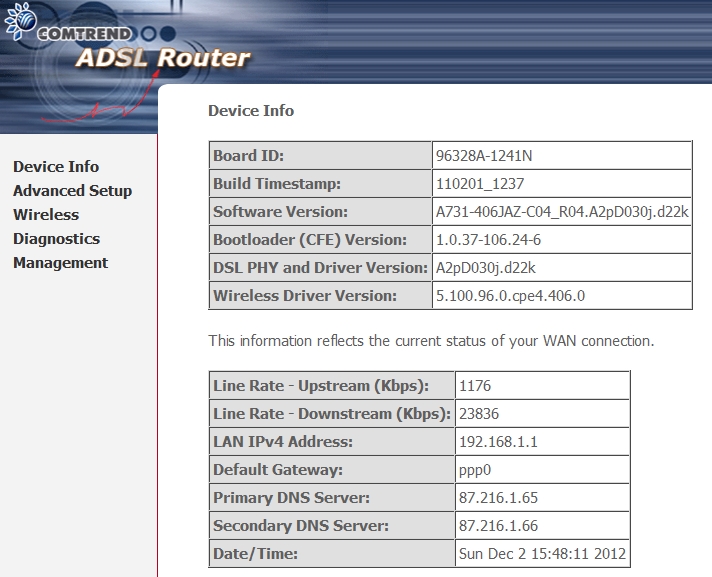The image size is (712, 577).
Task: Select the Device Info page heading
Action: pos(251,111)
